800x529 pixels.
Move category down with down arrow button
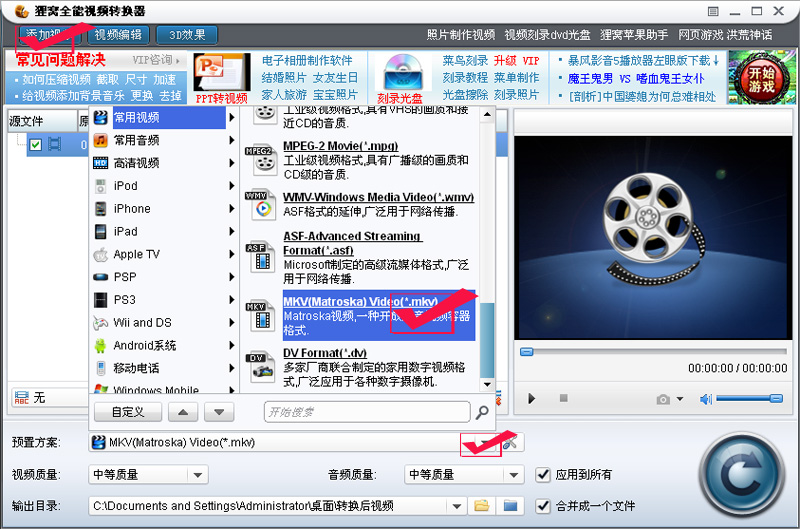click(219, 412)
